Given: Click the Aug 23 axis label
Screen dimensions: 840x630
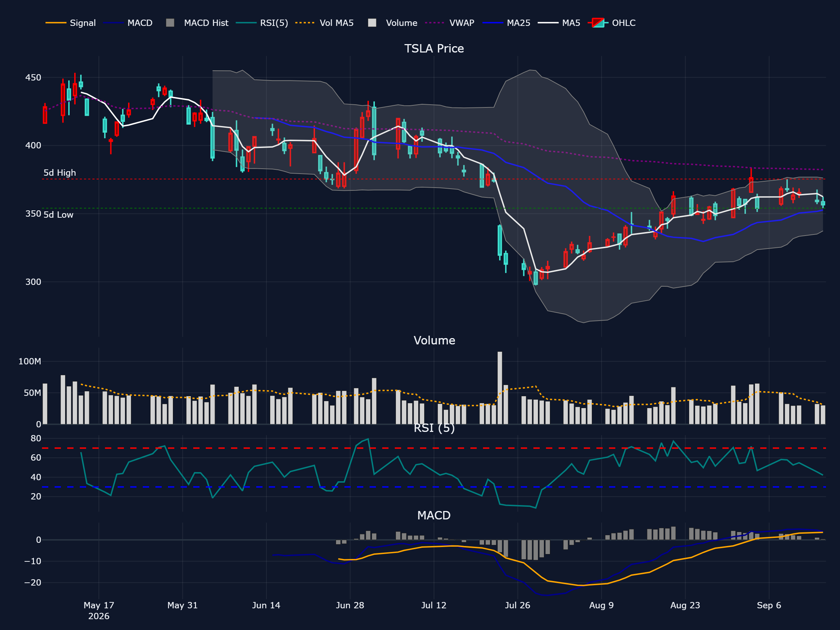Looking at the screenshot, I should pyautogui.click(x=685, y=605).
